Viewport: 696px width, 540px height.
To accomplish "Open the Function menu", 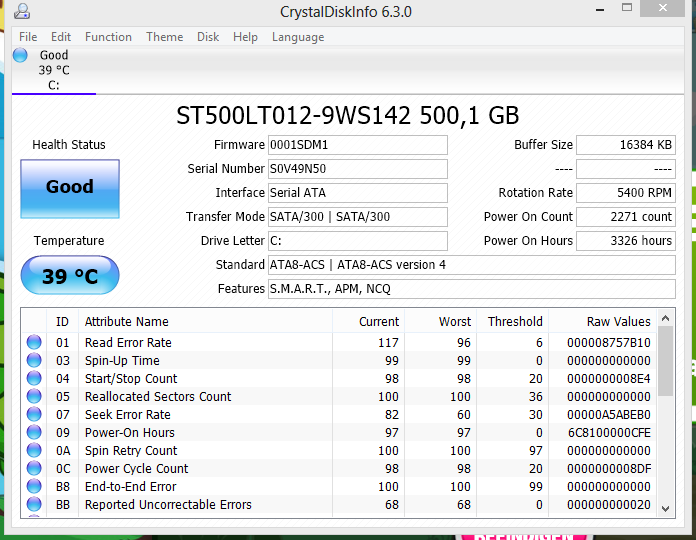I will coord(108,37).
